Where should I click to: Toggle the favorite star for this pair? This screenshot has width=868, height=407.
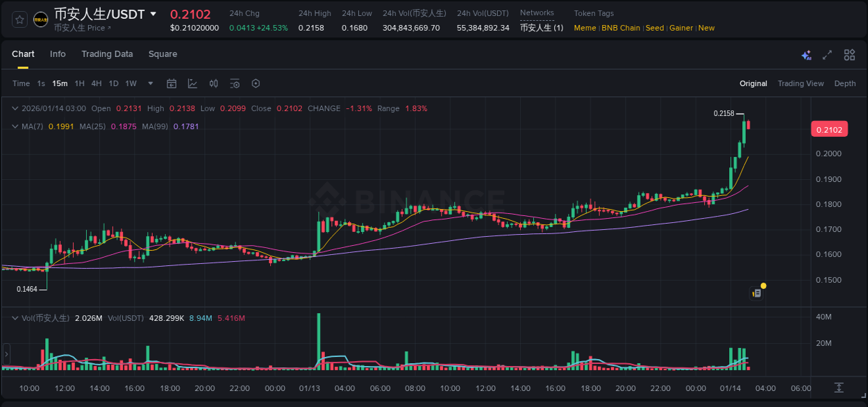[19, 19]
